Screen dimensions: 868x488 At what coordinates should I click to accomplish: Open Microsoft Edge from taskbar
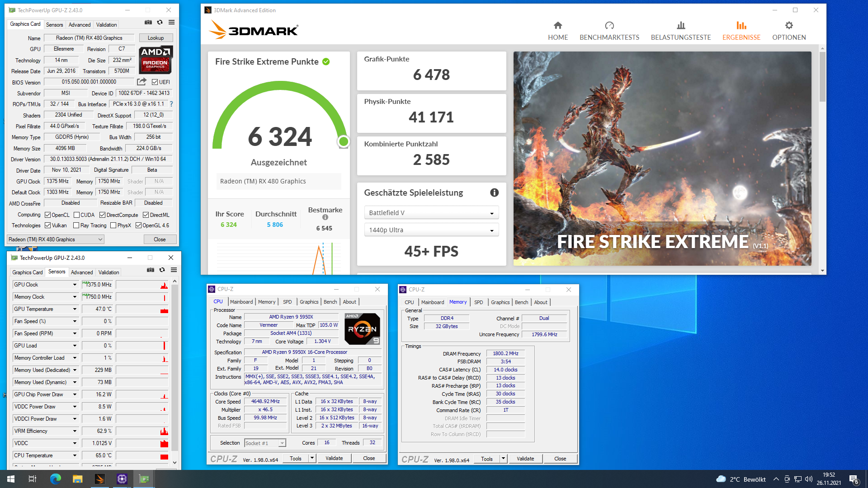coord(55,479)
